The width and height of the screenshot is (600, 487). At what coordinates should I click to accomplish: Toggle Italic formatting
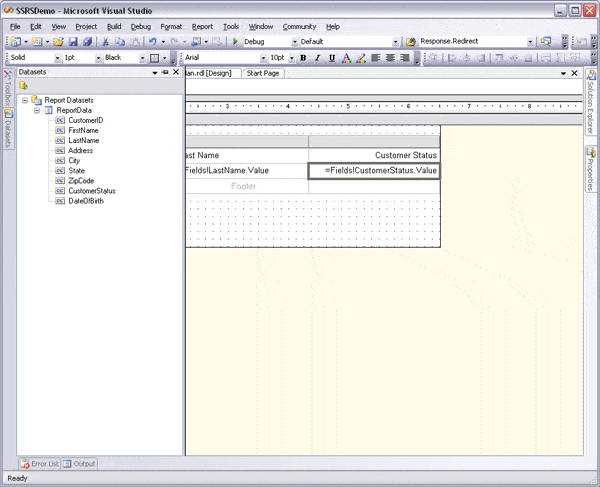click(x=317, y=58)
